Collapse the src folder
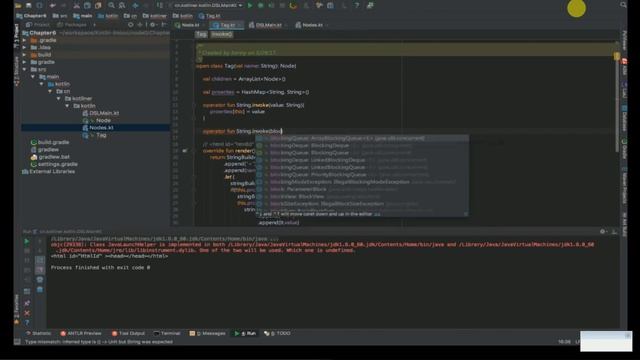Image resolution: width=640 pixels, height=360 pixels. pyautogui.click(x=25, y=70)
